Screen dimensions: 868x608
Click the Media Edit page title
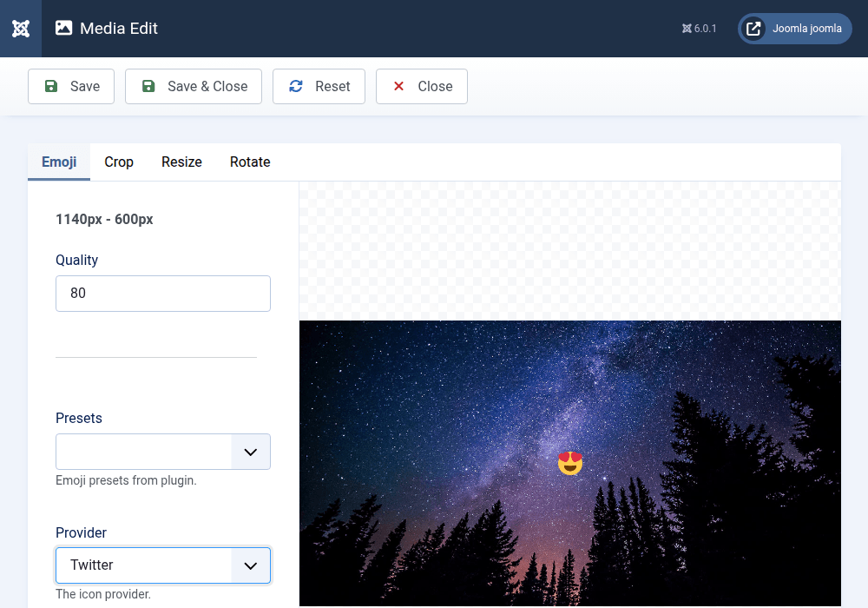(119, 28)
